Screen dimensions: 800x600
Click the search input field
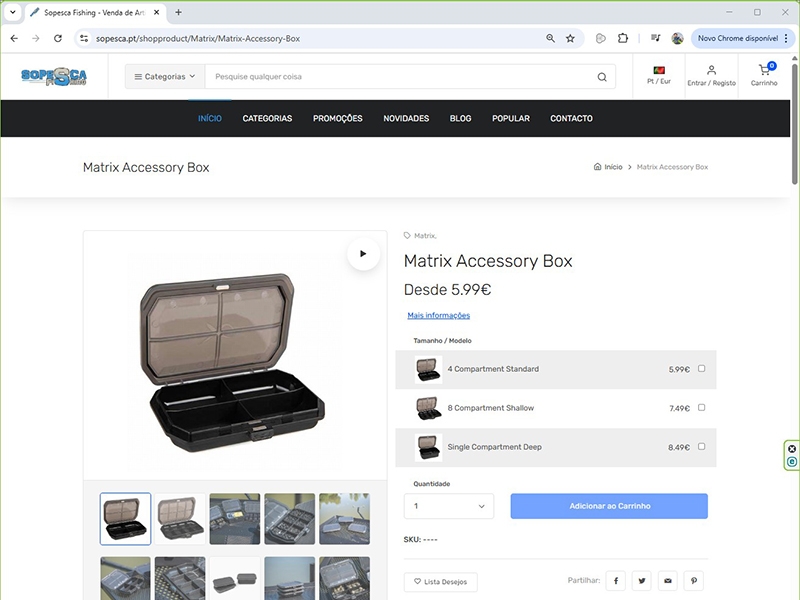[401, 77]
